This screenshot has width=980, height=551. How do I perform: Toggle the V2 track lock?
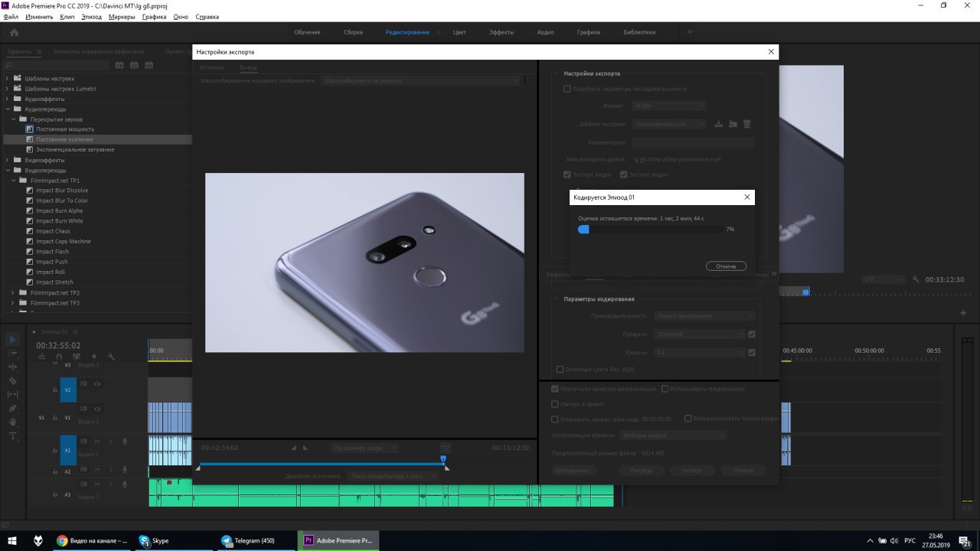coord(55,390)
